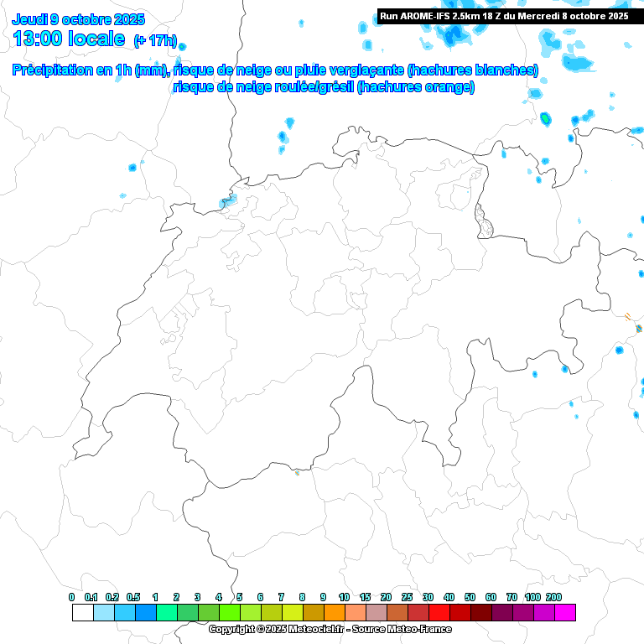The height and width of the screenshot is (644, 644).
Task: Click the '13:00 locale' time label
Action: (70, 39)
